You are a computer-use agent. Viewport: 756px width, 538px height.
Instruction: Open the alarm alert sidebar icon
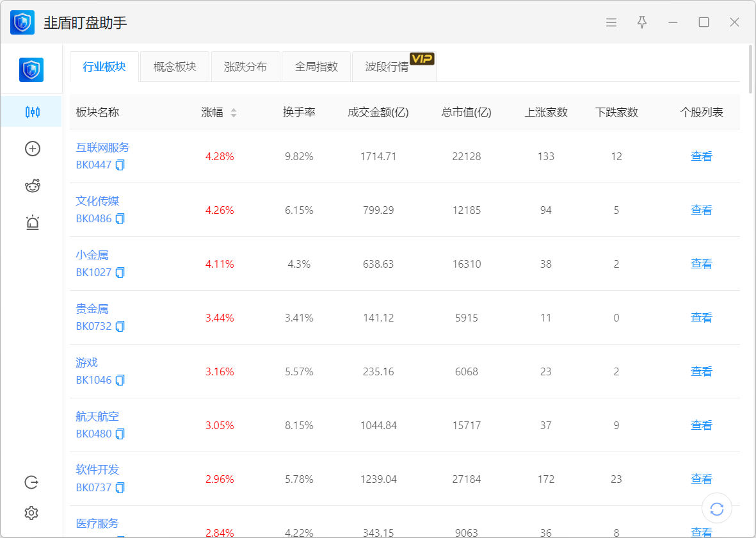[x=32, y=223]
